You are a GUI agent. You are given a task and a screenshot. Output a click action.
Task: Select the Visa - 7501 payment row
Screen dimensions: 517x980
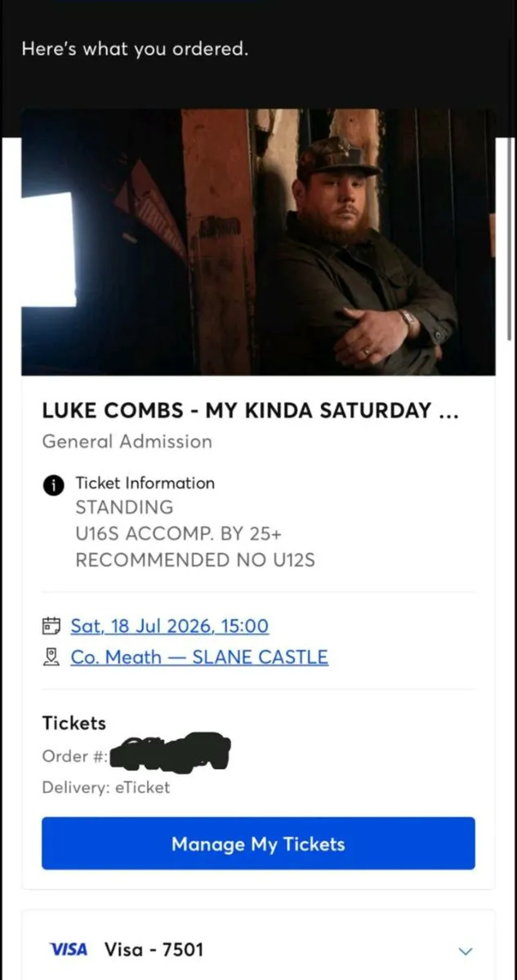click(154, 950)
